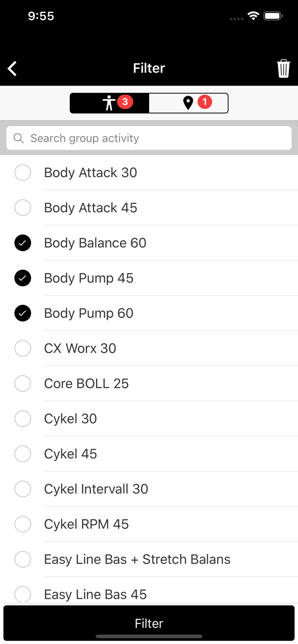This screenshot has width=298, height=644.
Task: Tap the Wi-Fi status icon
Action: pyautogui.click(x=253, y=16)
